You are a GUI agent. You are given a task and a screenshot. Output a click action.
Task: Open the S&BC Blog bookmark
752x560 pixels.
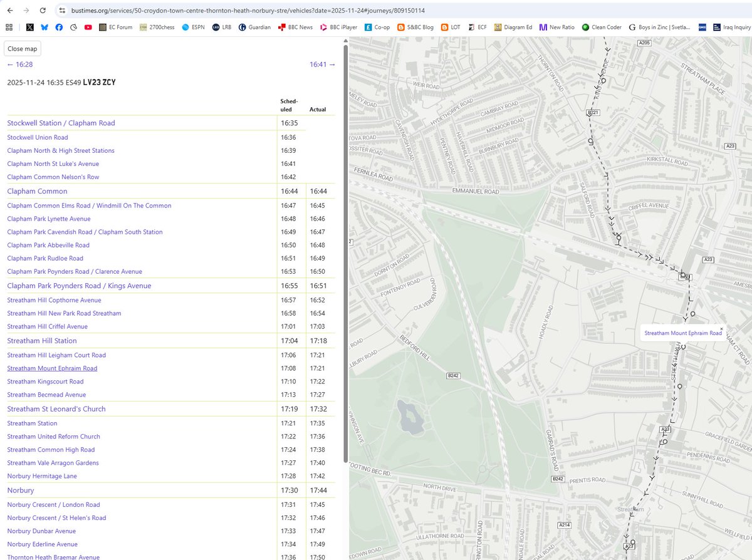click(415, 27)
